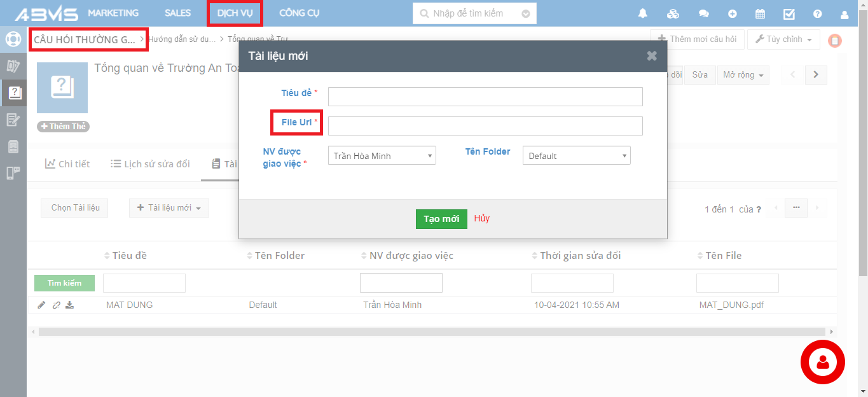Open the help question mark icon
The image size is (868, 397).
click(x=817, y=13)
